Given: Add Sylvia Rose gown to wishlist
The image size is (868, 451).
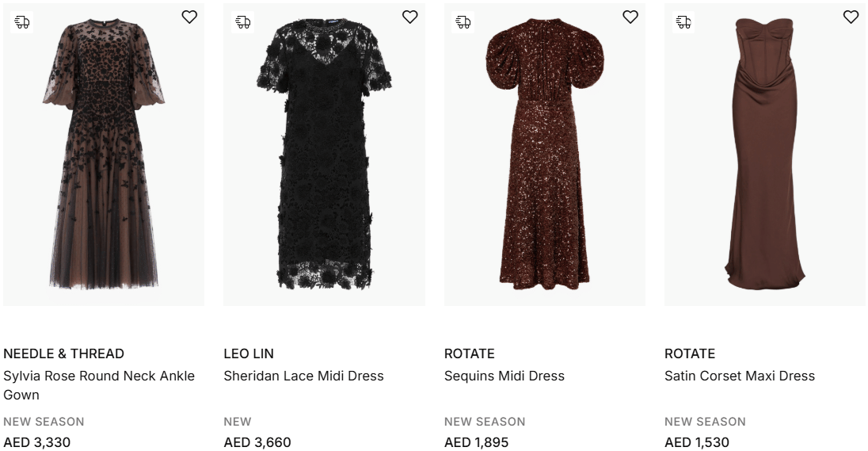Looking at the screenshot, I should [x=189, y=17].
